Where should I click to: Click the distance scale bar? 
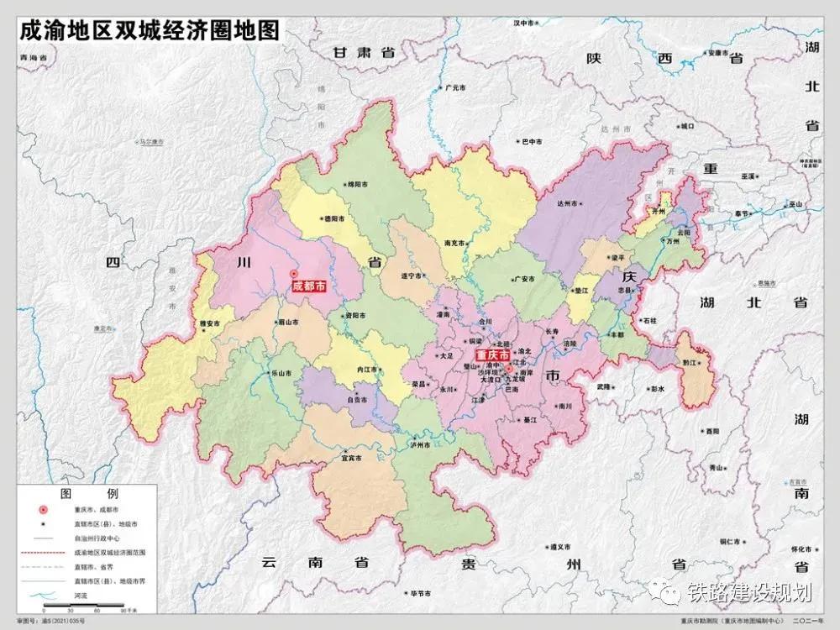[x=84, y=606]
